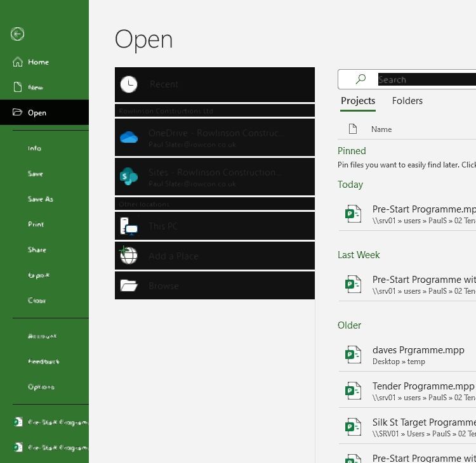Open the Export page
This screenshot has width=476, height=463.
point(44,275)
